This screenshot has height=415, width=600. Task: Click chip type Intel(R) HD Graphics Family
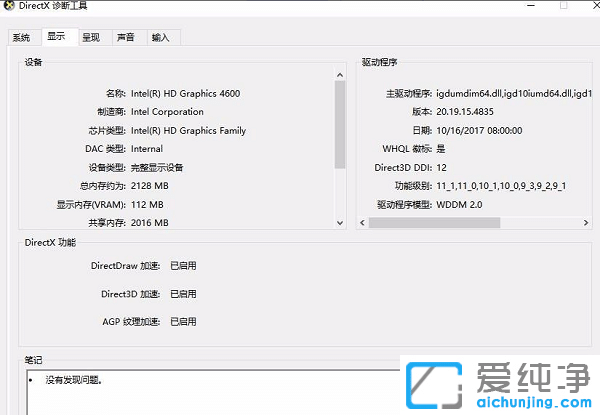(188, 130)
